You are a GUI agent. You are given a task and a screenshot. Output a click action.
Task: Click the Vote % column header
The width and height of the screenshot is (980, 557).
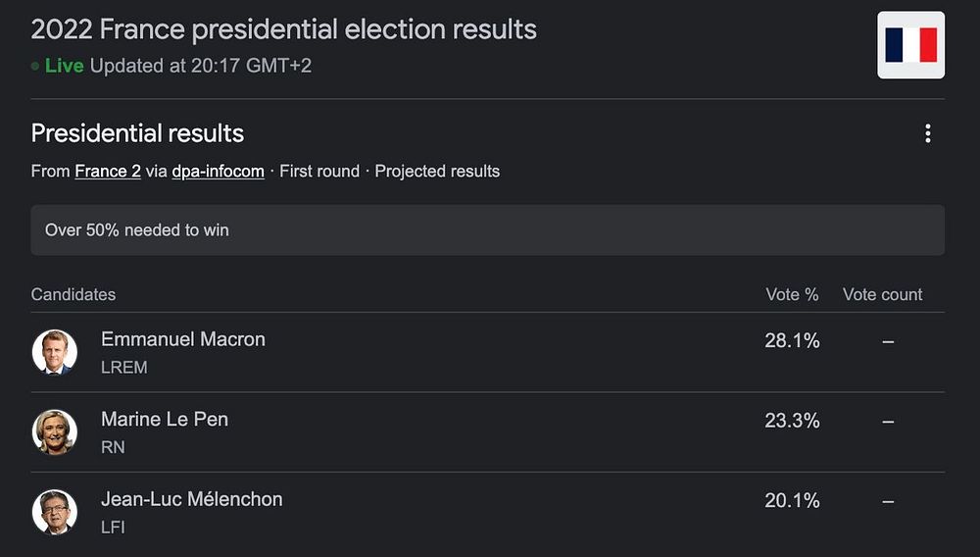792,295
